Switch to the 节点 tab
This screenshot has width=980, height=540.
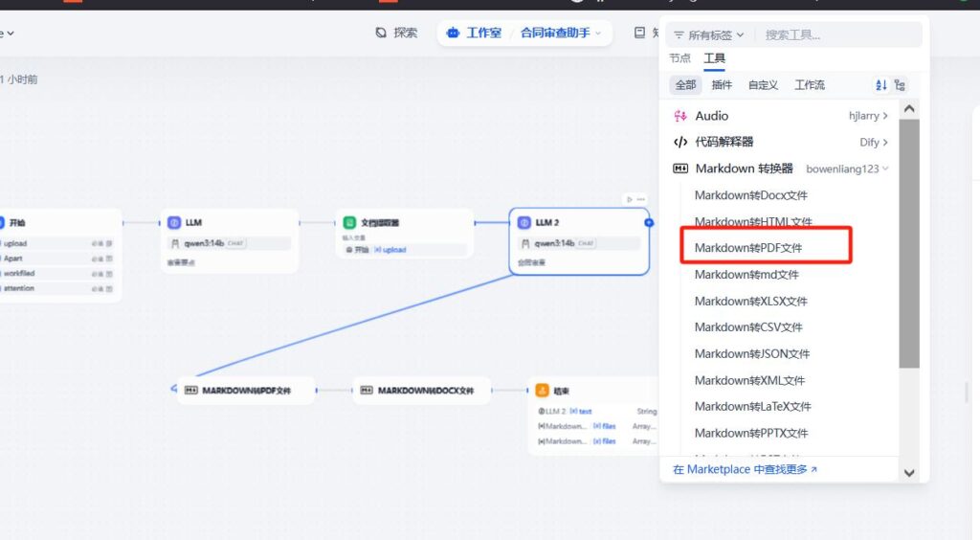679,58
